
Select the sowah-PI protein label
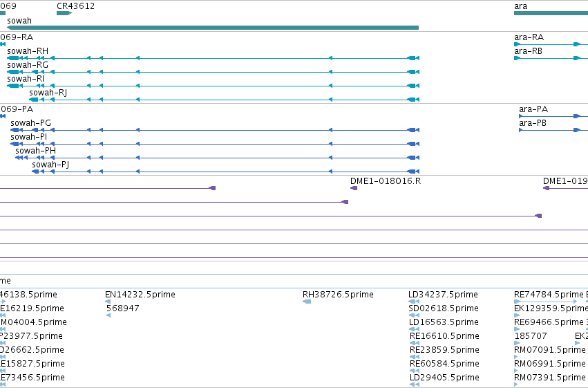click(x=28, y=137)
